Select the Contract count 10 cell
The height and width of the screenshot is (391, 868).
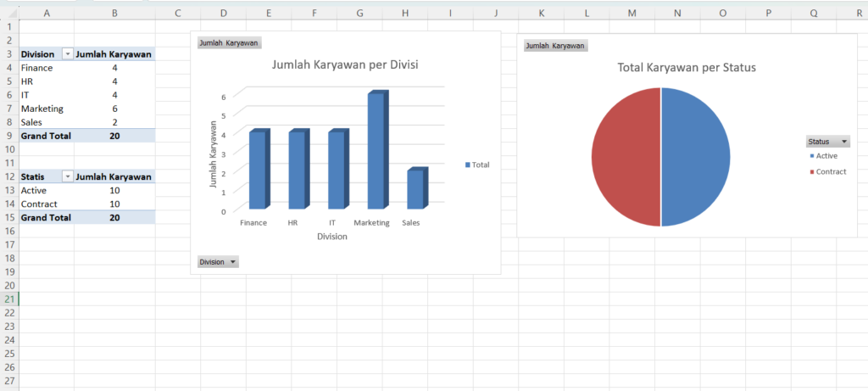tap(114, 204)
